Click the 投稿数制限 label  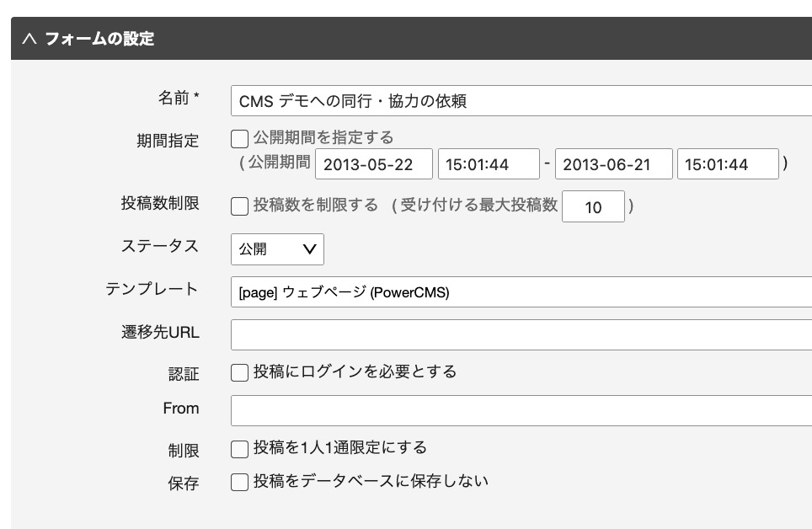click(160, 203)
